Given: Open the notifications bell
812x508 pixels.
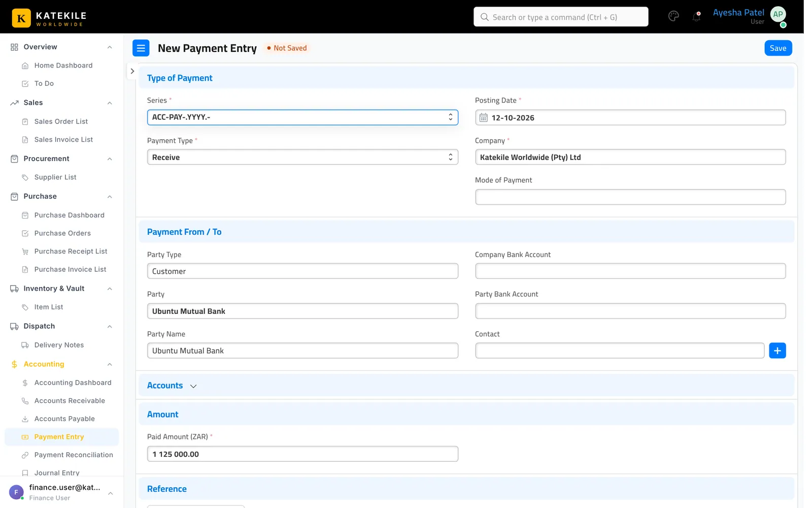Looking at the screenshot, I should [696, 16].
